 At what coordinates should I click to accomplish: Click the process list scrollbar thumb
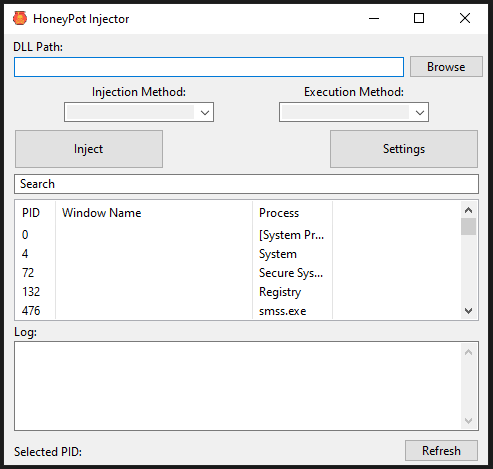point(468,227)
